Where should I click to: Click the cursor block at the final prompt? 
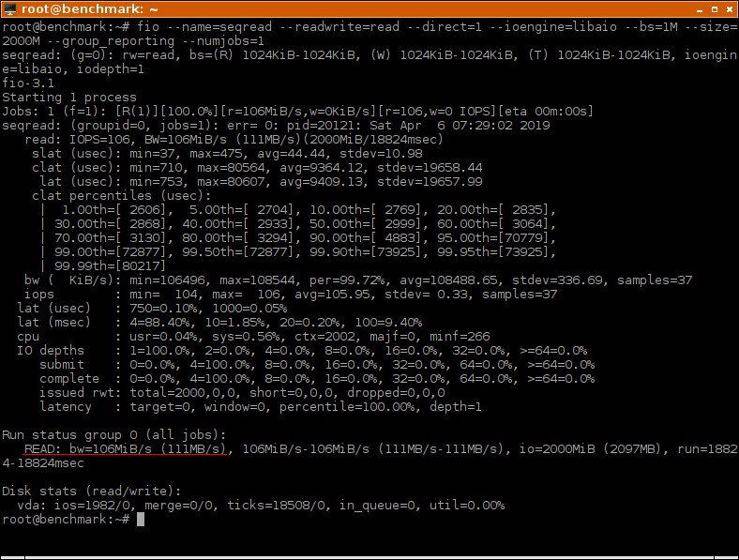[x=141, y=520]
